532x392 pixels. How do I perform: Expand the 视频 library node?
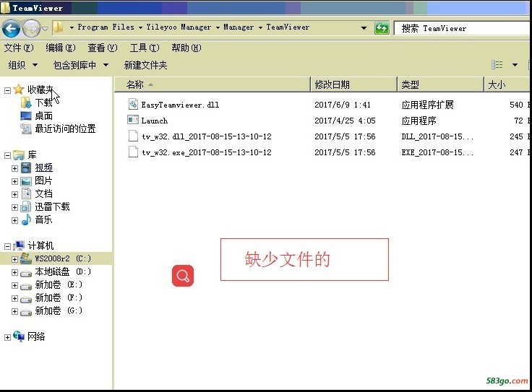[14, 168]
